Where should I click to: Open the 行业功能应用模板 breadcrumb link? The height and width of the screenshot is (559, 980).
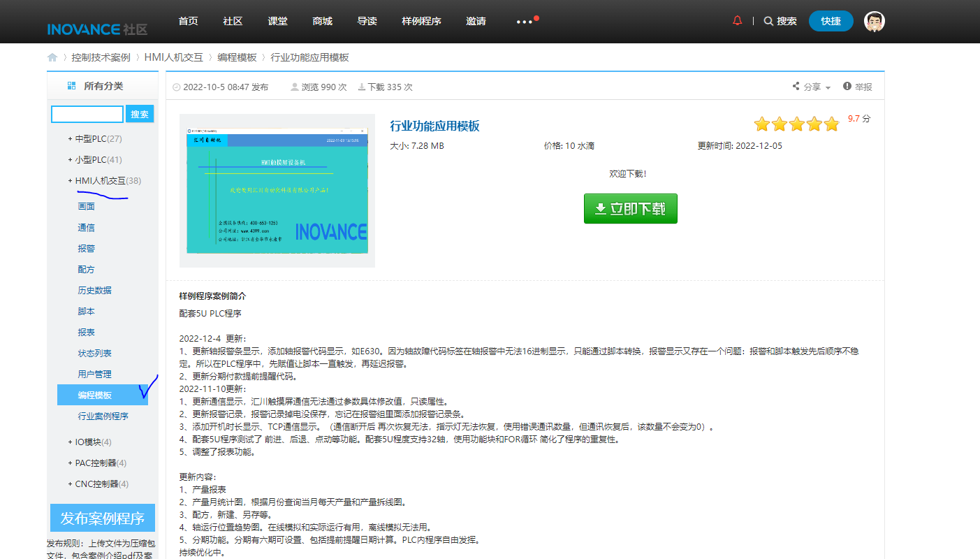tap(309, 57)
